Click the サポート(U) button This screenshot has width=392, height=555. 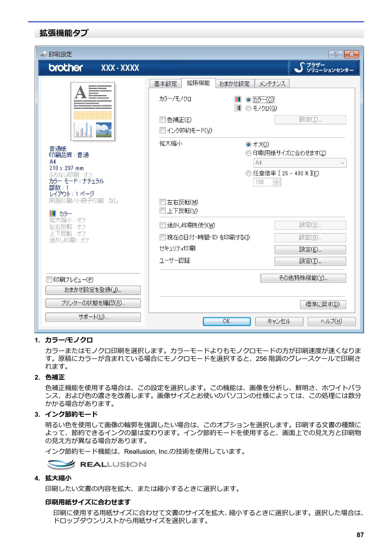tap(93, 317)
